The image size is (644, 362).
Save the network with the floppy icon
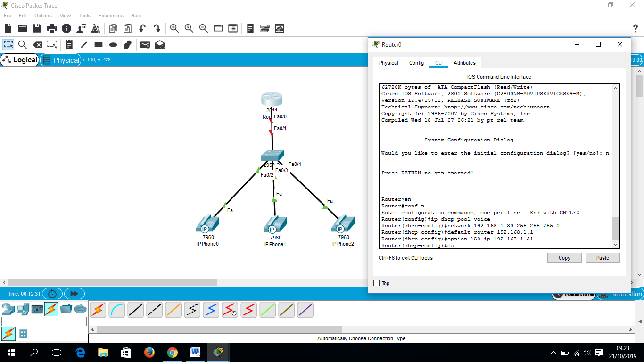coord(37,29)
